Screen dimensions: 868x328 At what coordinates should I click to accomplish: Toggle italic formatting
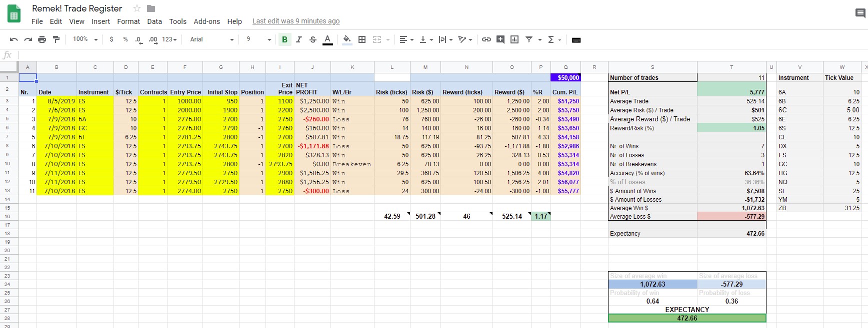coord(298,39)
